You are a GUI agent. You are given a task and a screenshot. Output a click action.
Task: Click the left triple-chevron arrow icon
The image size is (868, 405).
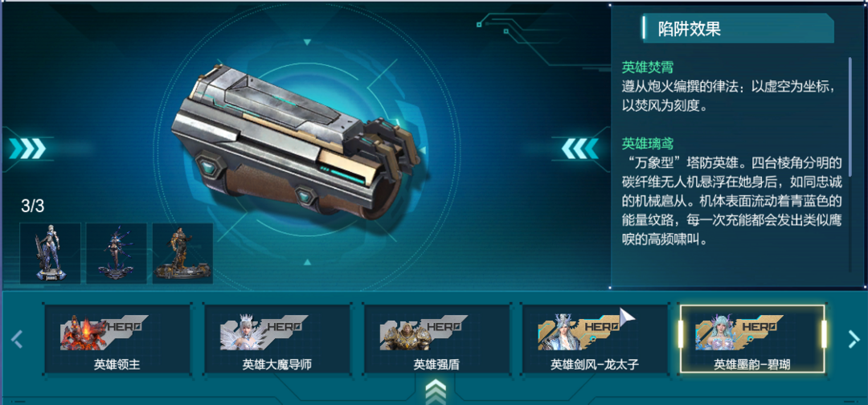click(x=27, y=149)
